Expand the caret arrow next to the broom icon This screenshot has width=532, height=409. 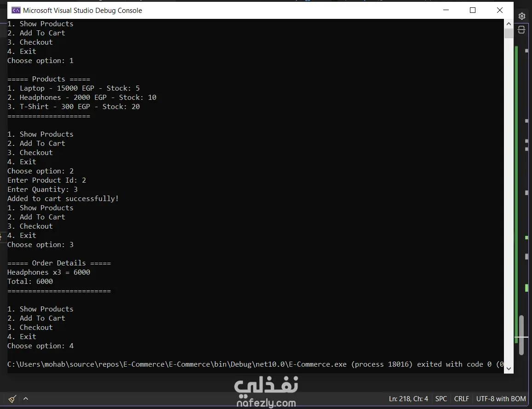pyautogui.click(x=26, y=399)
